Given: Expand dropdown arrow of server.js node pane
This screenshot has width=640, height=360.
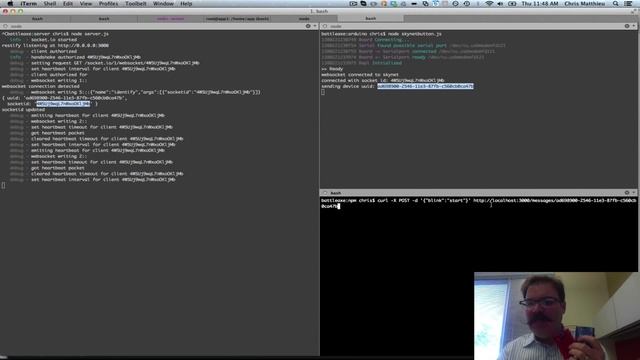Looking at the screenshot, I should [315, 26].
